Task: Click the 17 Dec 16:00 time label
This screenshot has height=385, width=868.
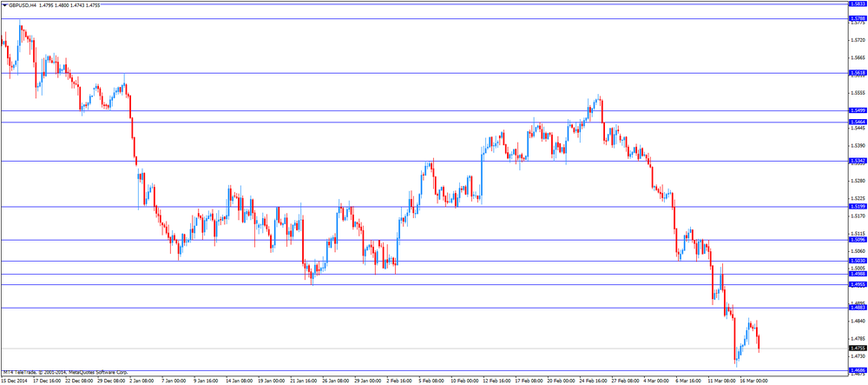Action: pyautogui.click(x=49, y=382)
